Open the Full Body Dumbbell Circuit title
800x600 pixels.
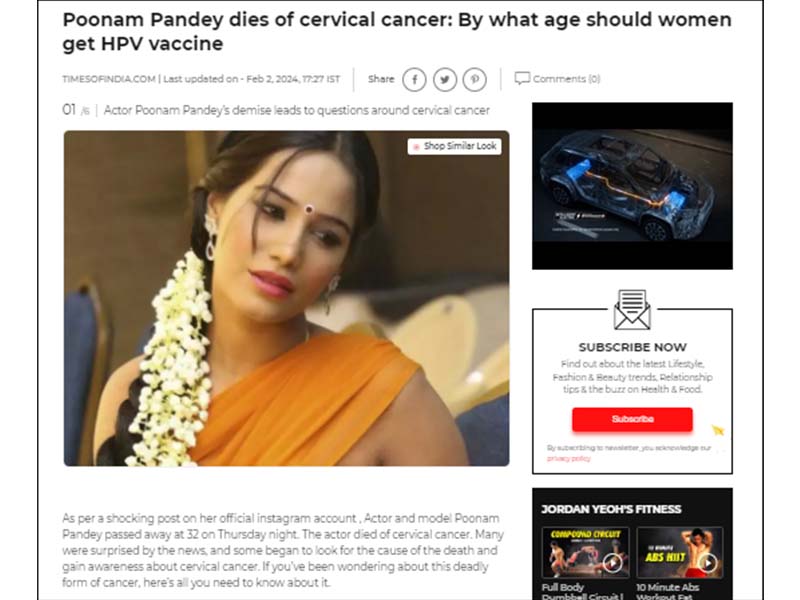click(583, 591)
